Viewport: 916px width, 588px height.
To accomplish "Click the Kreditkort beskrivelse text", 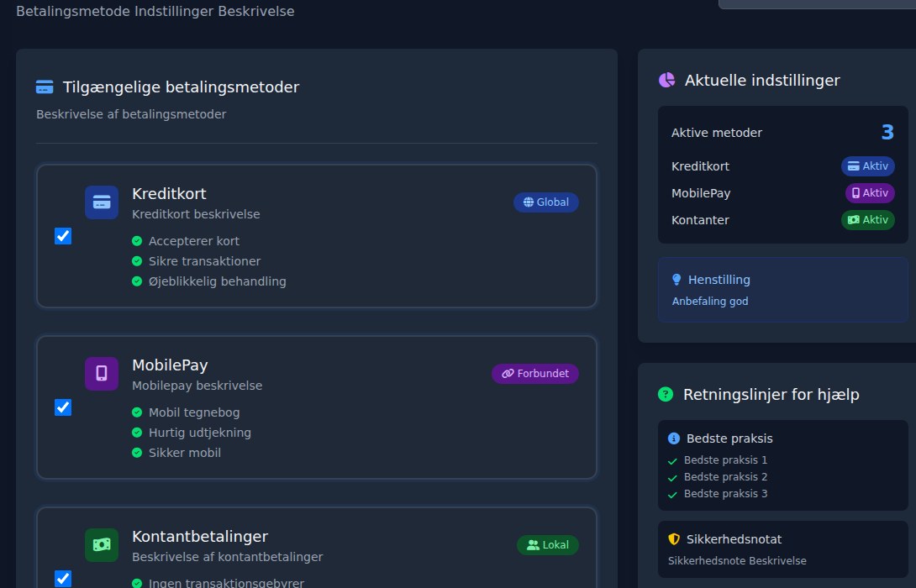I will [197, 214].
